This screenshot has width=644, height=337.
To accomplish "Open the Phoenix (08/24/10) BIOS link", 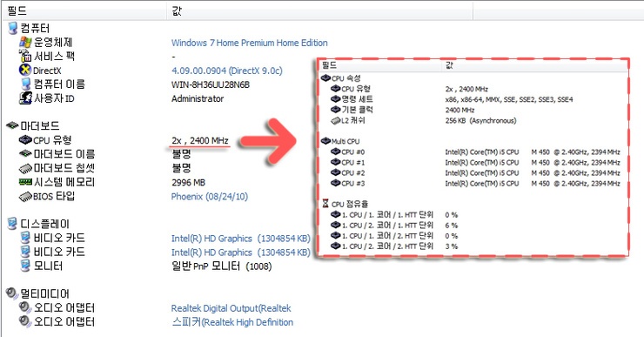I will tap(210, 197).
